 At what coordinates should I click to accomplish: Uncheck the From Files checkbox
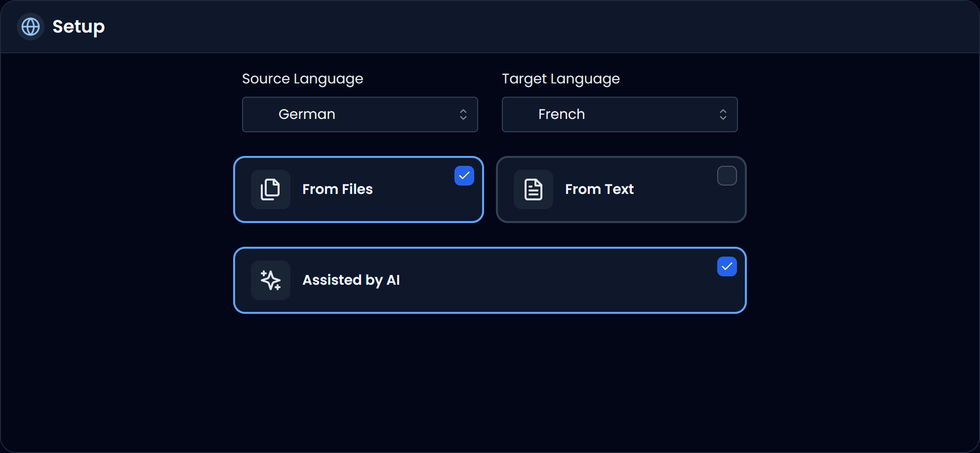coord(463,175)
